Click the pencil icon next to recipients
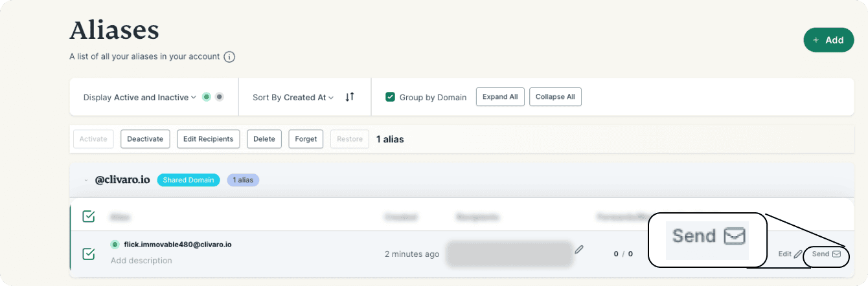868x286 pixels. [579, 248]
